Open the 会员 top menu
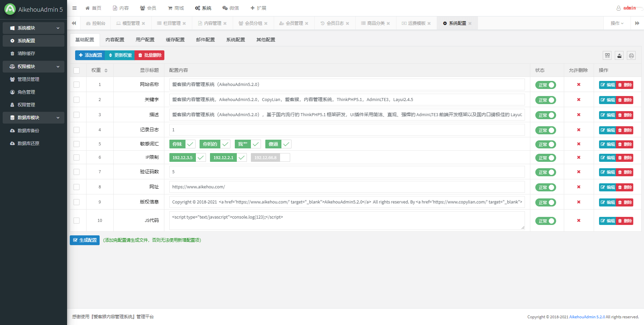The height and width of the screenshot is (325, 644). (148, 8)
